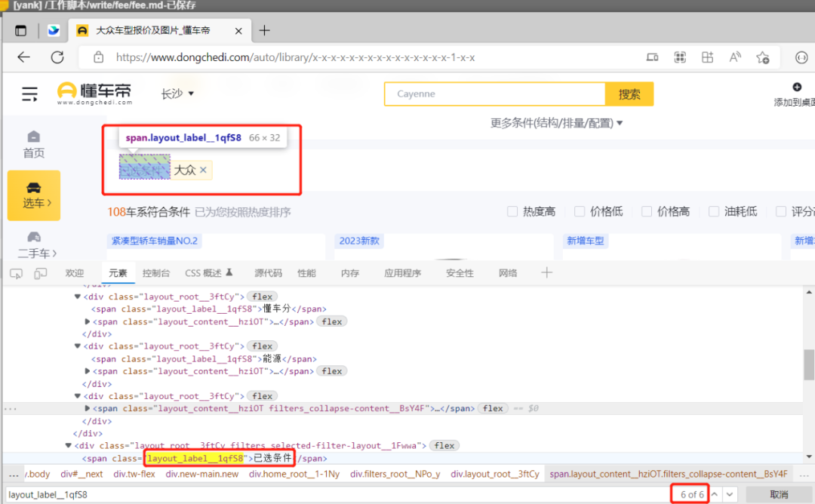Open the browser extensions icon at far right

coord(801,57)
